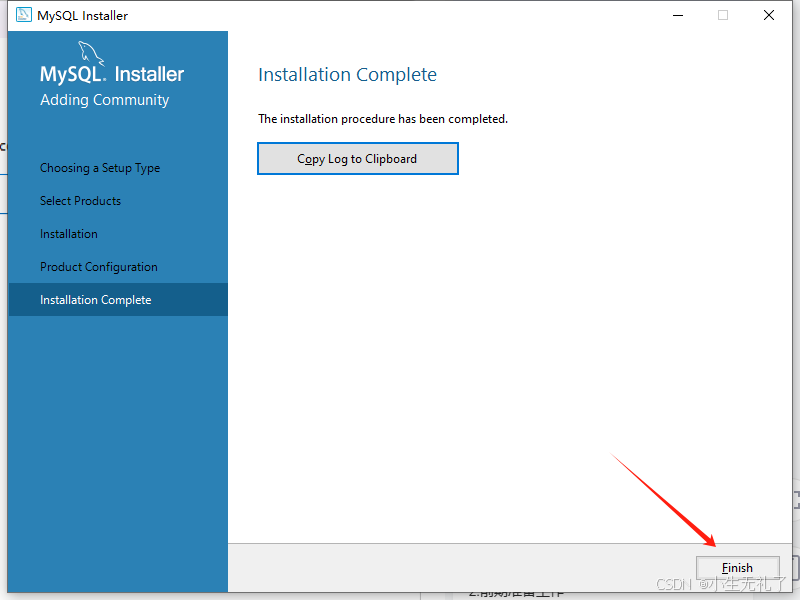Click the maximize button in title bar
This screenshot has height=600, width=800.
tap(723, 15)
